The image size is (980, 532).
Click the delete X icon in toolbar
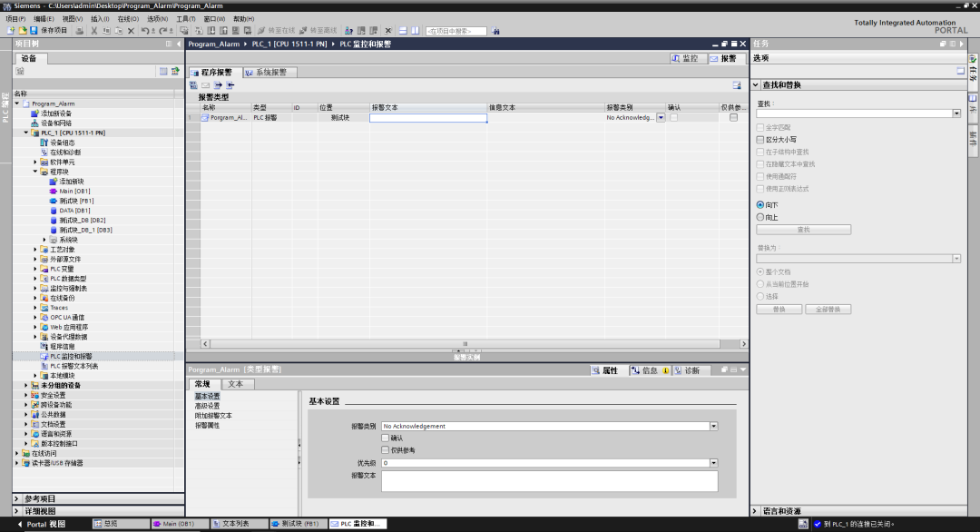click(131, 31)
